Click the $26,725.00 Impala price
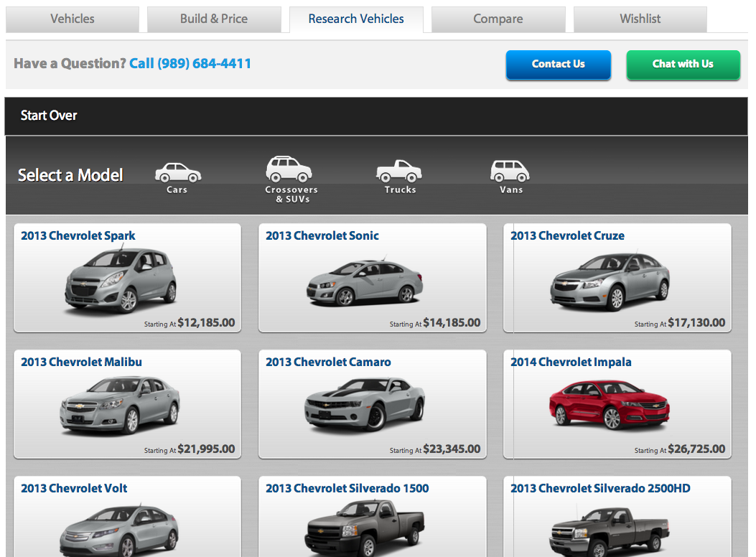 pos(696,449)
